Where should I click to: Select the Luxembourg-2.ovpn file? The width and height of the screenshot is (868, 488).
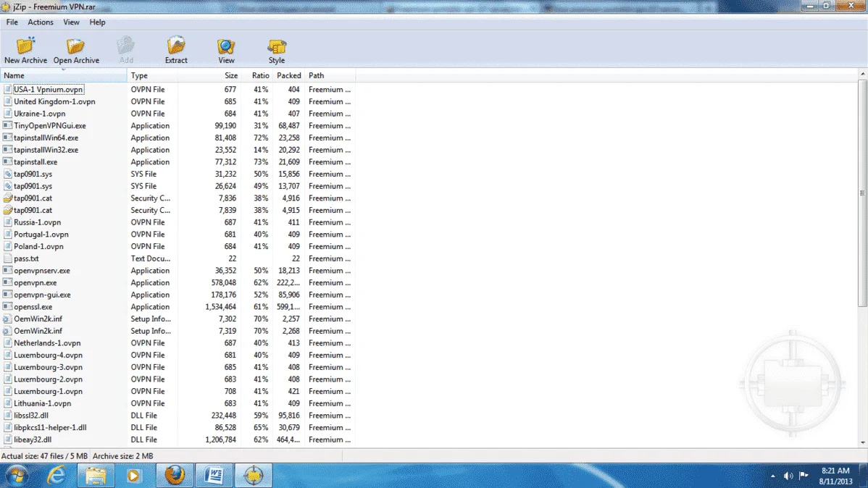pos(48,379)
